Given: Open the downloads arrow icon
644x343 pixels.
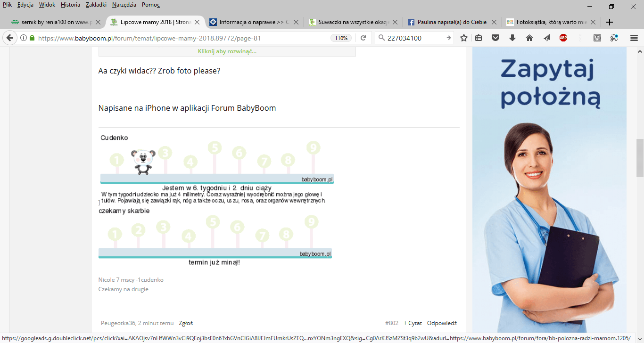Looking at the screenshot, I should click(512, 38).
